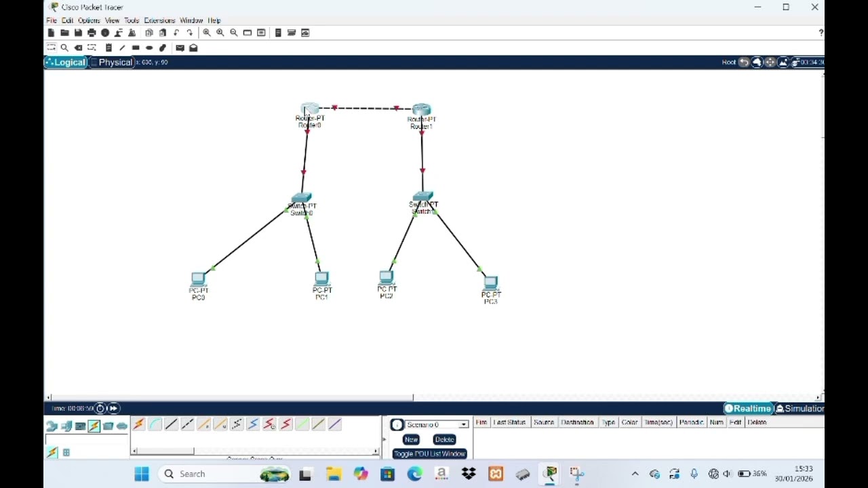
Task: Open the File menu
Action: coord(52,20)
